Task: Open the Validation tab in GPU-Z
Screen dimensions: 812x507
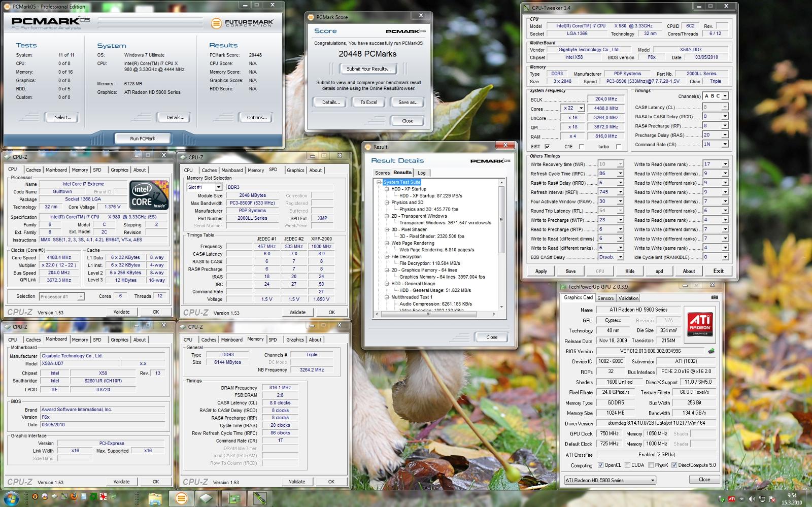Action: click(628, 298)
